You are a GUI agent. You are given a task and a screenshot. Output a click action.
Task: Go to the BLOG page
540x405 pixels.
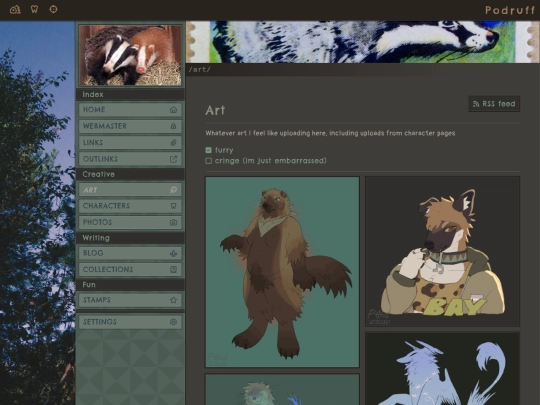tap(130, 253)
